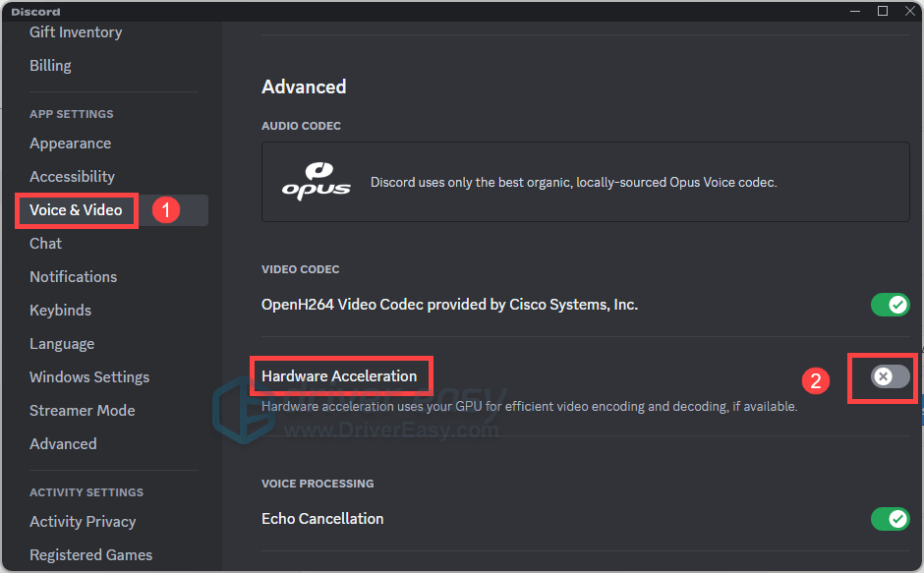Screen dimensions: 924x573
Task: Open the Notifications settings page
Action: (x=73, y=276)
